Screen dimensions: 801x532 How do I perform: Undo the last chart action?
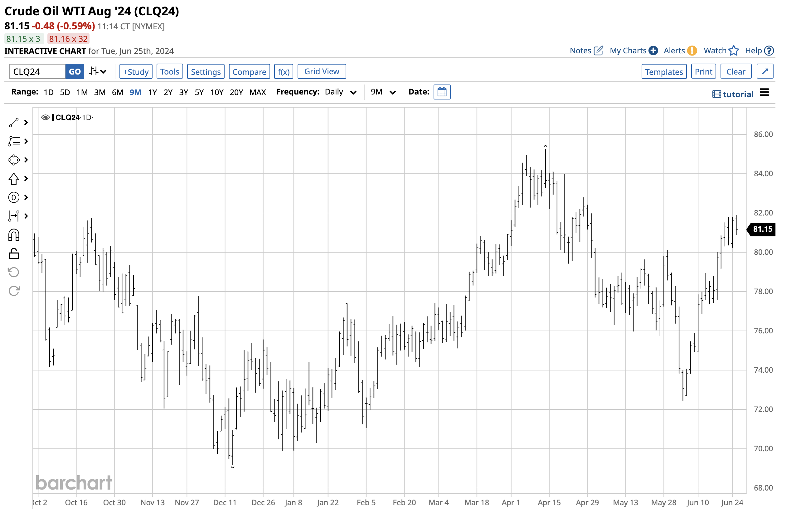14,272
